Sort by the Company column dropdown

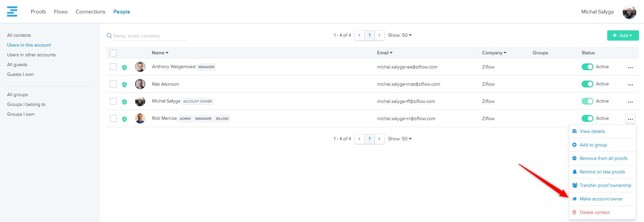(494, 53)
